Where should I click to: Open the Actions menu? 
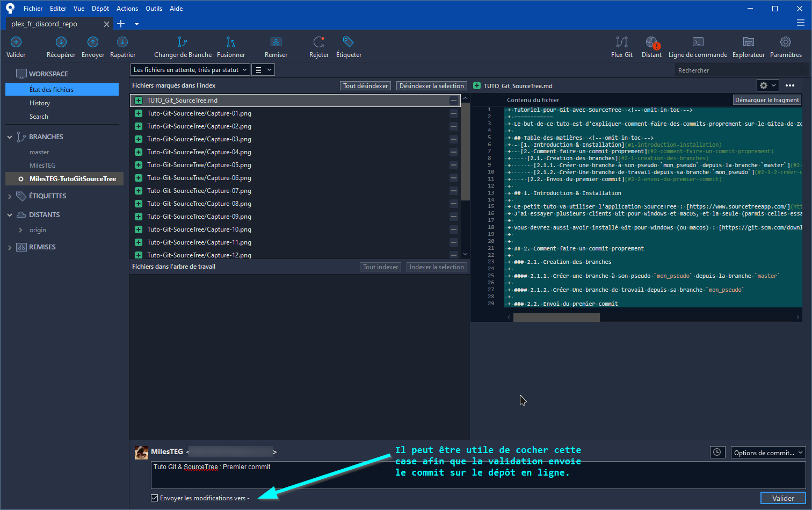click(x=127, y=9)
